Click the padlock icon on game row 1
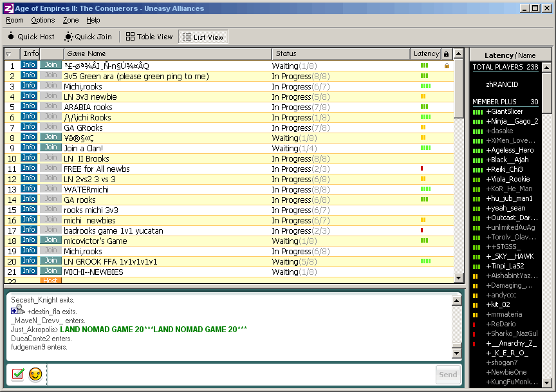Viewport: 556px width, 392px height. coord(447,66)
